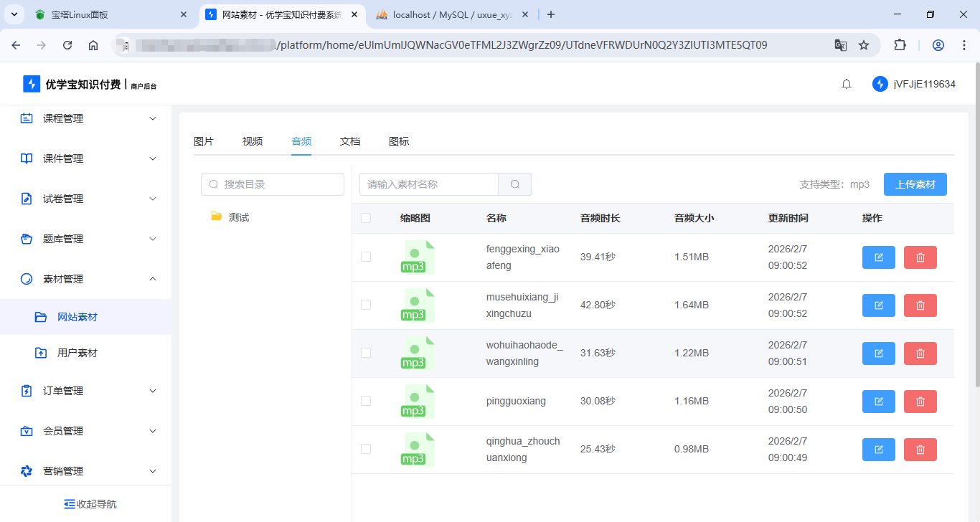This screenshot has height=522, width=980.
Task: Tick the select-all checkbox in the table header
Action: 366,218
